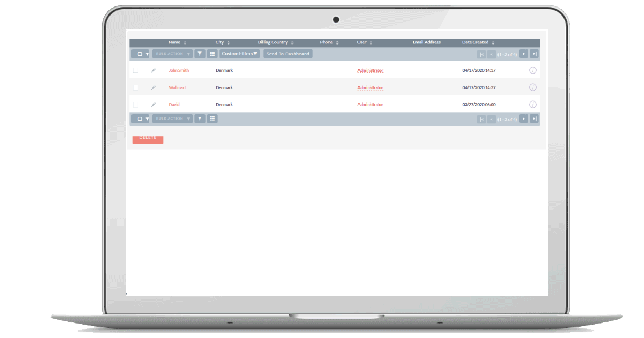Sort by User column arrows
Viewport: 644px width, 338px height.
[371, 43]
